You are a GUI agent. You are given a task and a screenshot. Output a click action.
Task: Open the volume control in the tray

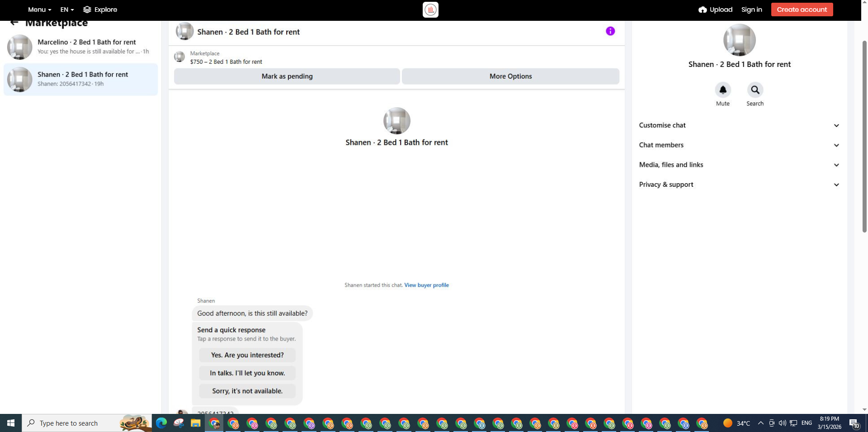point(782,423)
